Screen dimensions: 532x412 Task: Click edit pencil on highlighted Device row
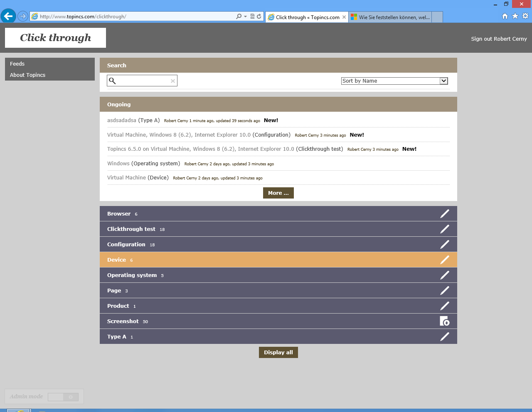point(444,260)
